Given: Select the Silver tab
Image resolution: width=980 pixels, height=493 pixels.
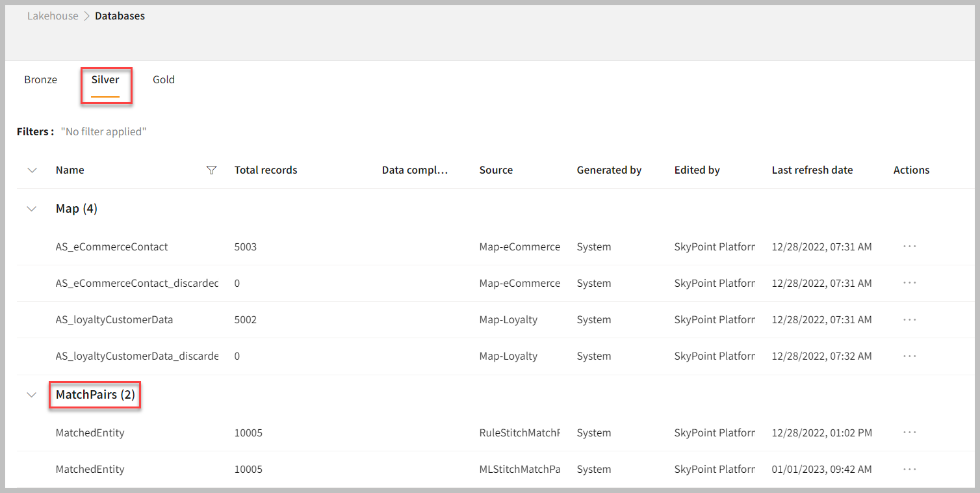Looking at the screenshot, I should pyautogui.click(x=105, y=79).
